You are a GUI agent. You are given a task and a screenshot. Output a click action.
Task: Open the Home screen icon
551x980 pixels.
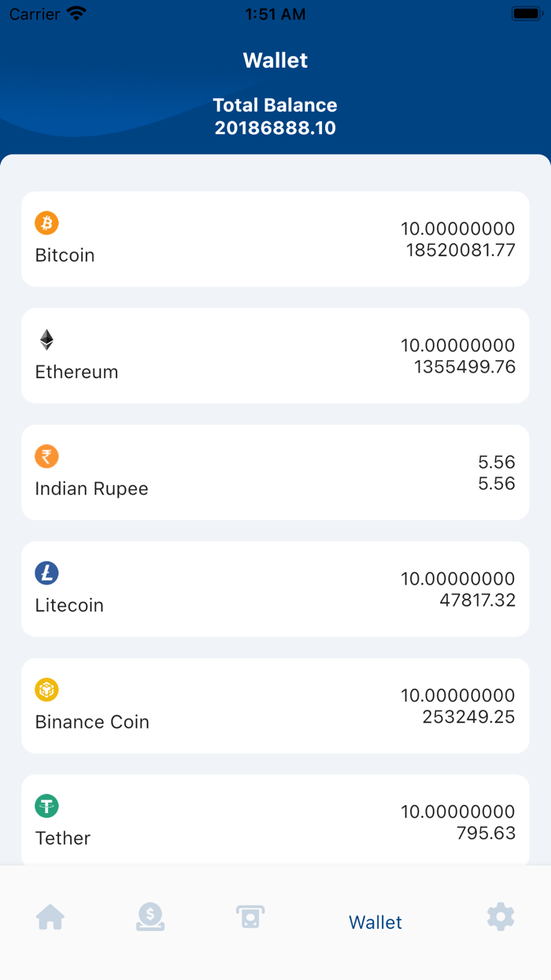(x=50, y=916)
